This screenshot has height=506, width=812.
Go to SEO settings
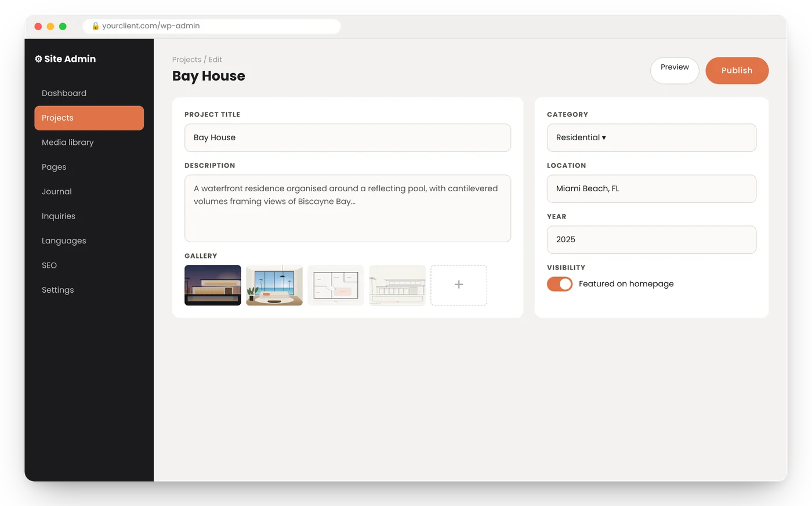click(89, 265)
